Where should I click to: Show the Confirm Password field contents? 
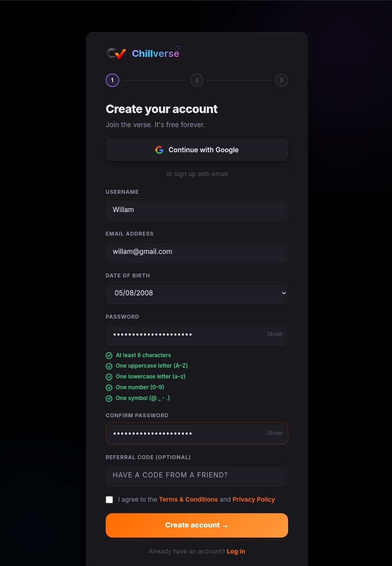click(x=274, y=433)
